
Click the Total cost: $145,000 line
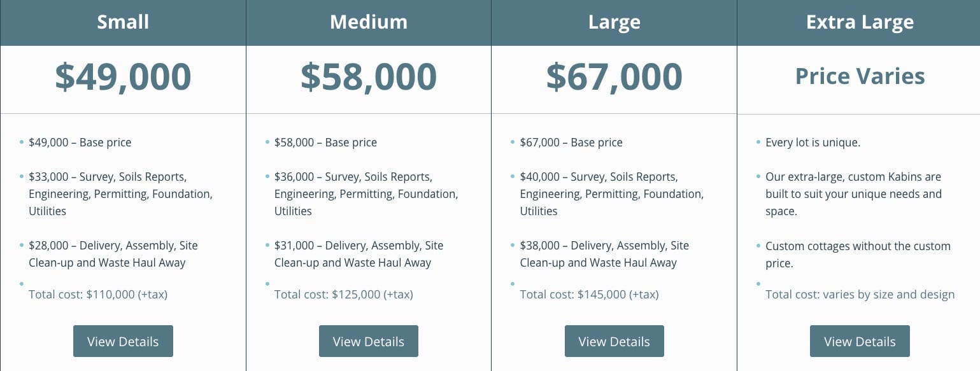tap(589, 295)
